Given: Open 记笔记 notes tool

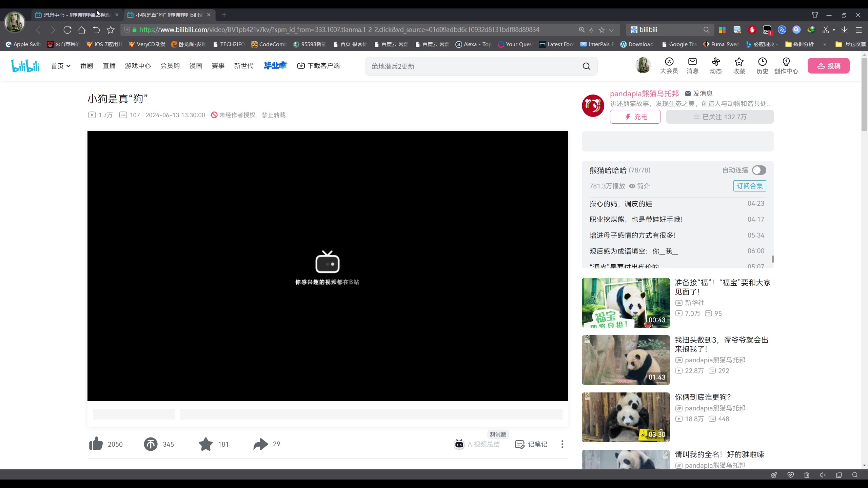Looking at the screenshot, I should pos(531,444).
